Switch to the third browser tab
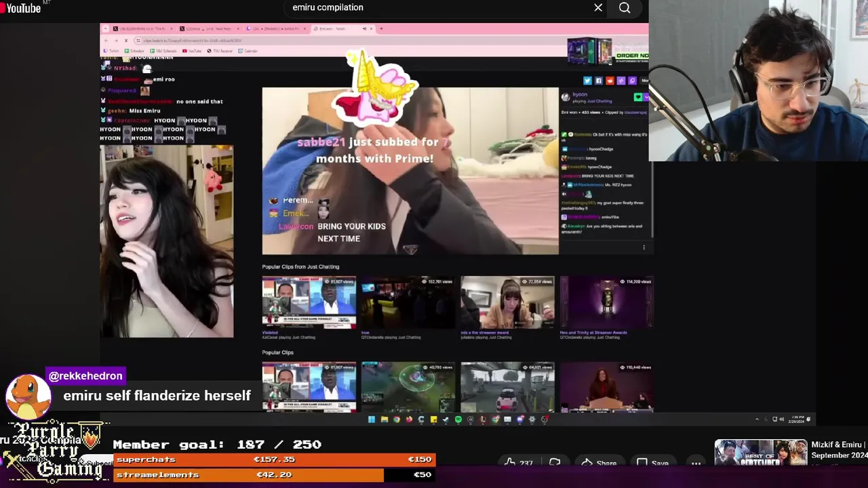This screenshot has height=488, width=868. [277, 28]
